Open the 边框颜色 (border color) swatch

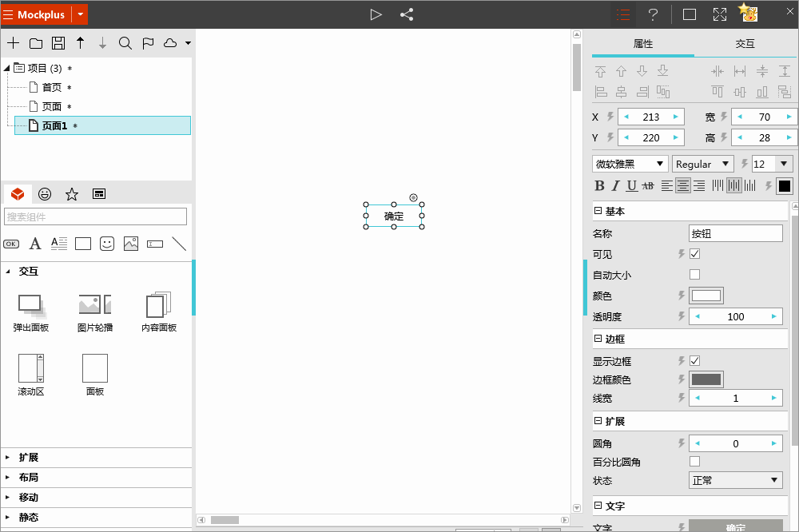pos(706,379)
